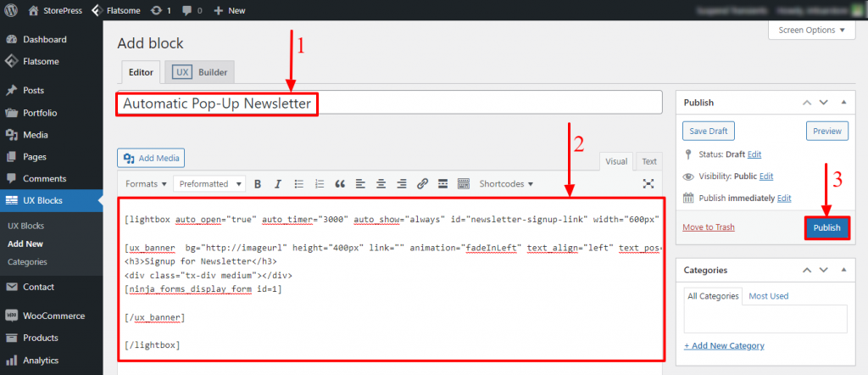
Task: Move Publish panel up
Action: pyautogui.click(x=807, y=103)
